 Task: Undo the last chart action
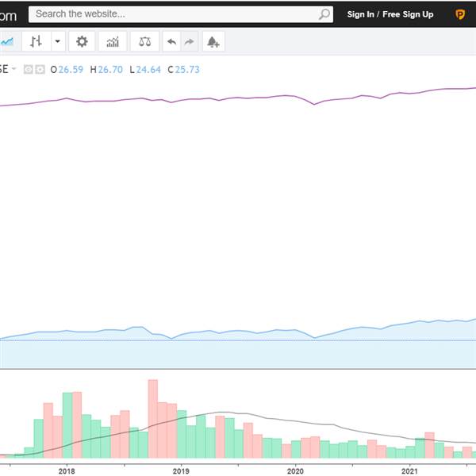171,41
